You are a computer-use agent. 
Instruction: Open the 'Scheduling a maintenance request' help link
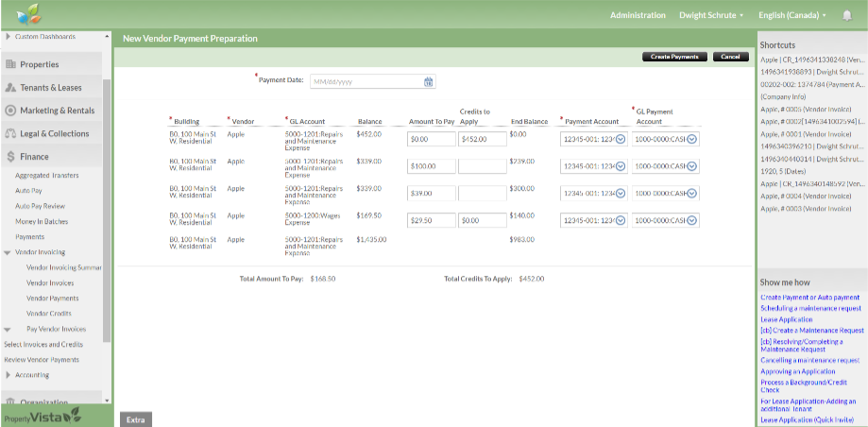(810, 309)
